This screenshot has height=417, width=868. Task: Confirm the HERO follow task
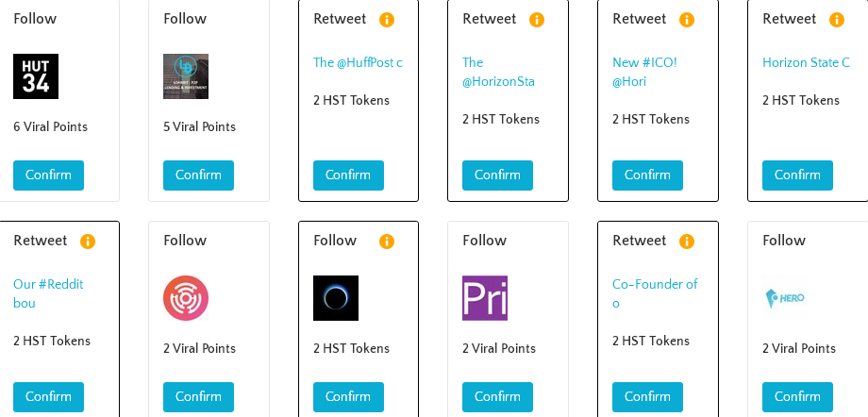(797, 397)
